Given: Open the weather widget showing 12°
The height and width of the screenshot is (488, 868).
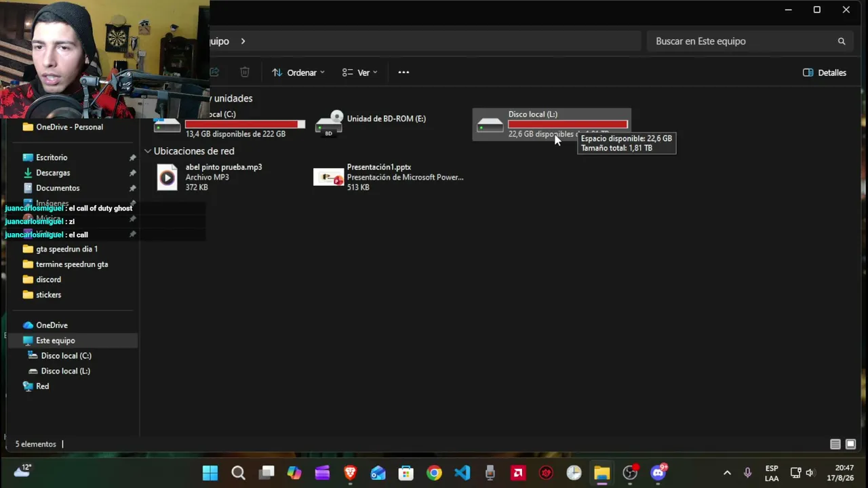Looking at the screenshot, I should (x=22, y=472).
